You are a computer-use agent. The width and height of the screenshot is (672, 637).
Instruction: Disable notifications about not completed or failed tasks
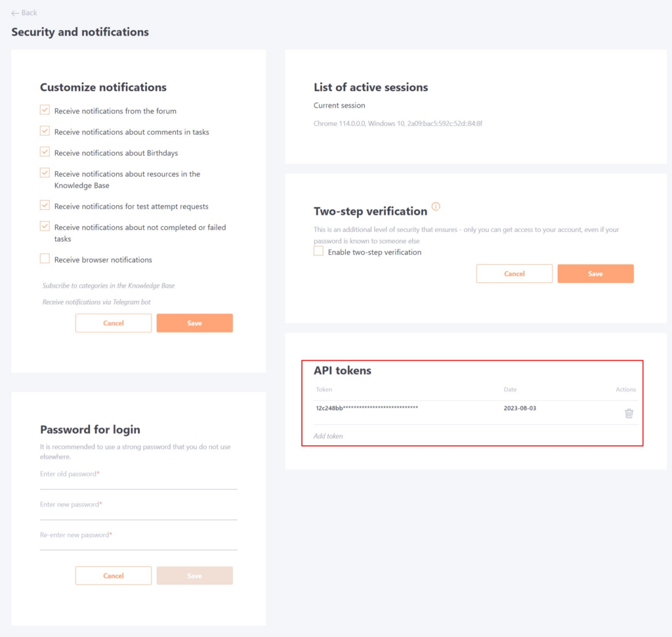[x=45, y=226]
